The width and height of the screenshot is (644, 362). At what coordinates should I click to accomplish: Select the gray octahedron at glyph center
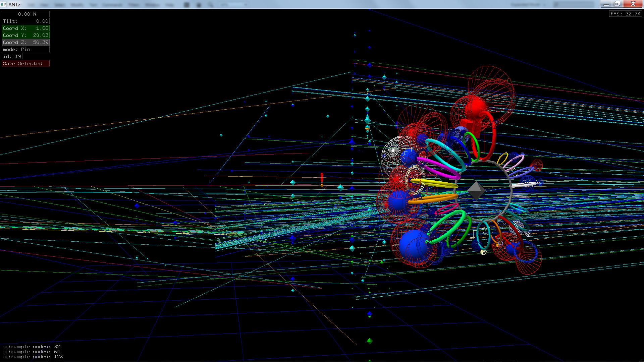point(476,190)
